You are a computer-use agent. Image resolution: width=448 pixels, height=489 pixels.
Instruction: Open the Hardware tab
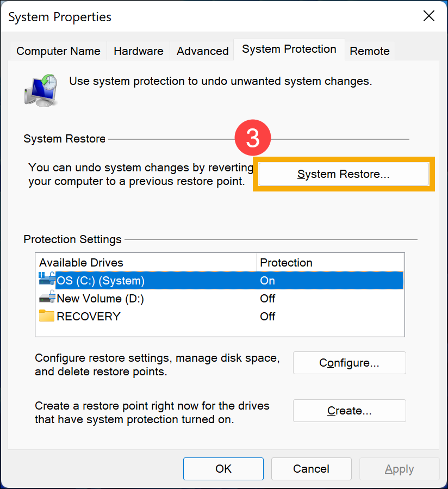tap(138, 51)
